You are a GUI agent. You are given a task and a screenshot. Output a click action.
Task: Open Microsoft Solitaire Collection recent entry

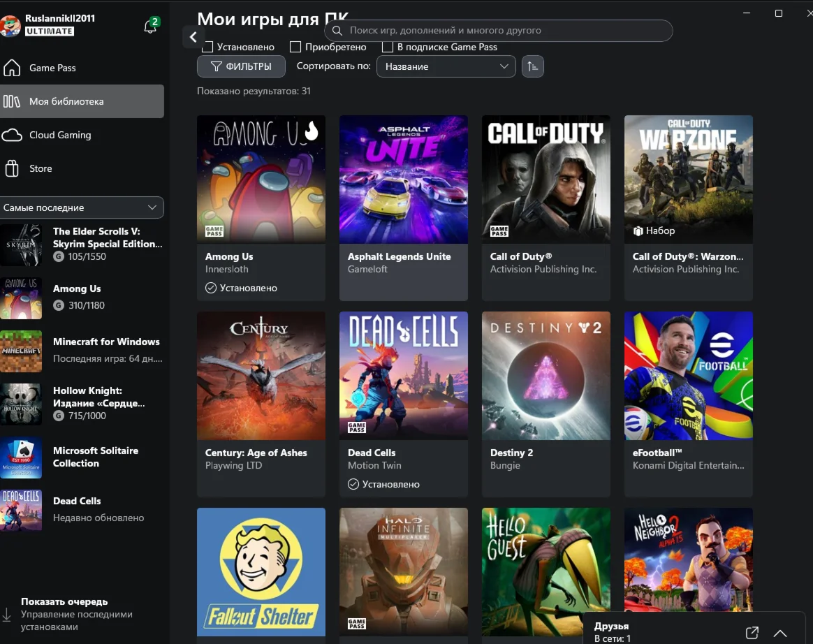[x=82, y=458]
